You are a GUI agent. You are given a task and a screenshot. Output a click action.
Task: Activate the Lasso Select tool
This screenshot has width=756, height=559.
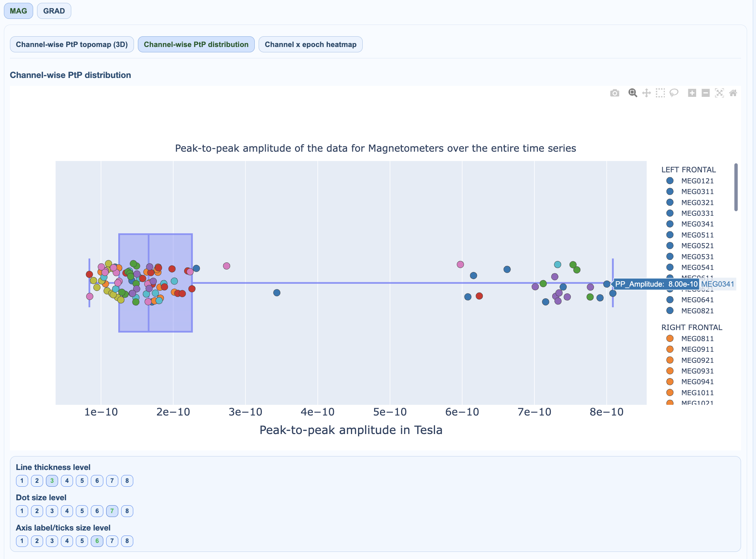674,93
